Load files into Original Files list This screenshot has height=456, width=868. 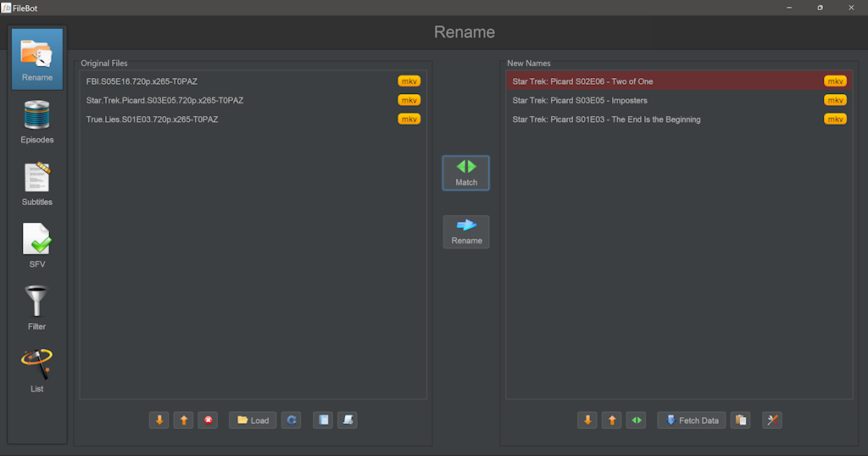(253, 420)
